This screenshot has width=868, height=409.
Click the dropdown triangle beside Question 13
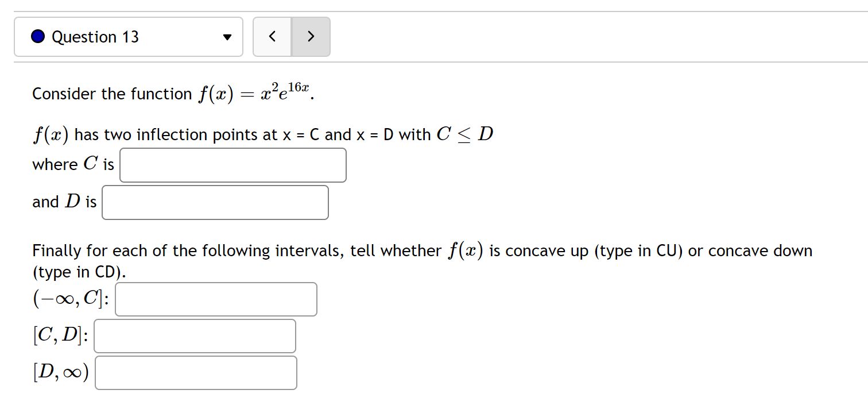(228, 36)
